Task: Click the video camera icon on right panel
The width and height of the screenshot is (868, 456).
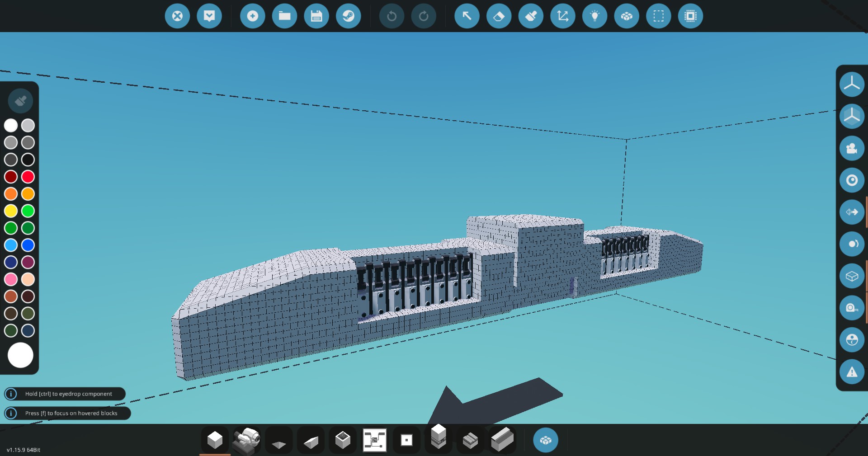Action: pyautogui.click(x=852, y=148)
